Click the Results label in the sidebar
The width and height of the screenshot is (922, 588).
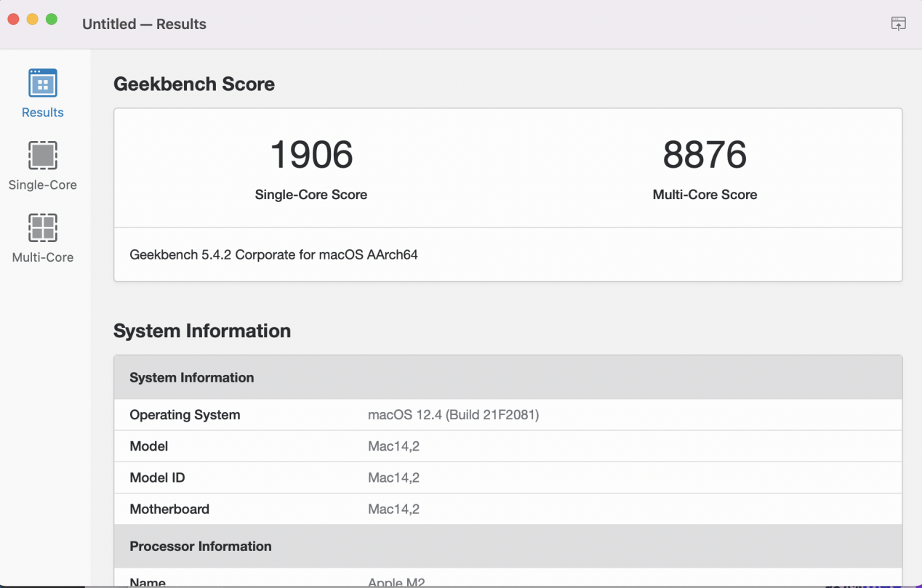(x=42, y=112)
